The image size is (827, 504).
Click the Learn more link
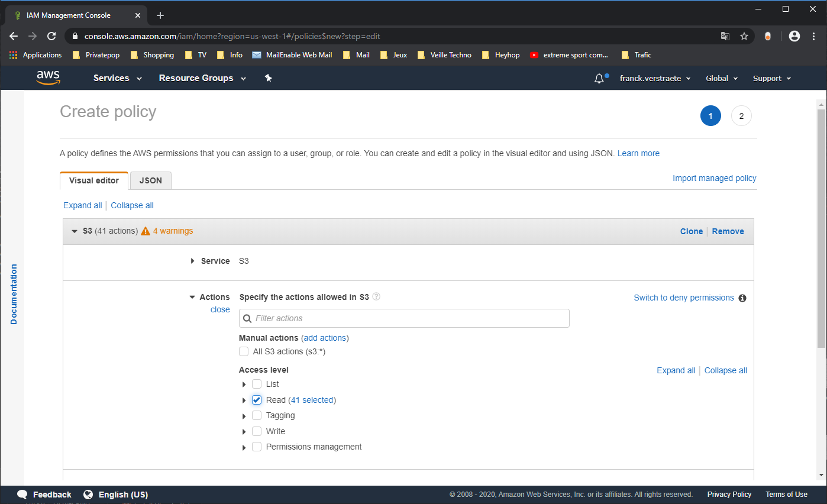click(638, 153)
